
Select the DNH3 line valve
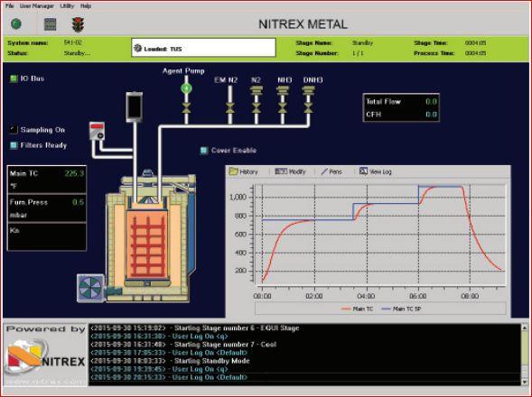tap(308, 108)
